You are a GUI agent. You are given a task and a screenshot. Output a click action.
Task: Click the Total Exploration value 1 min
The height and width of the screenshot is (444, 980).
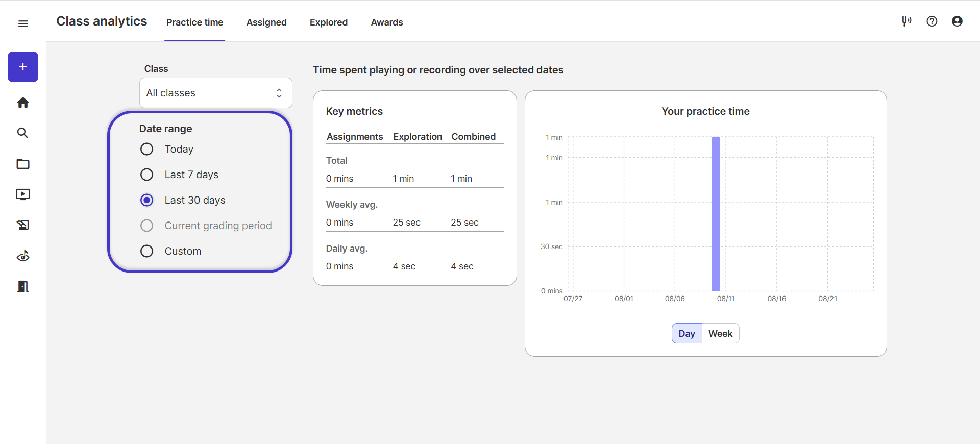click(403, 179)
